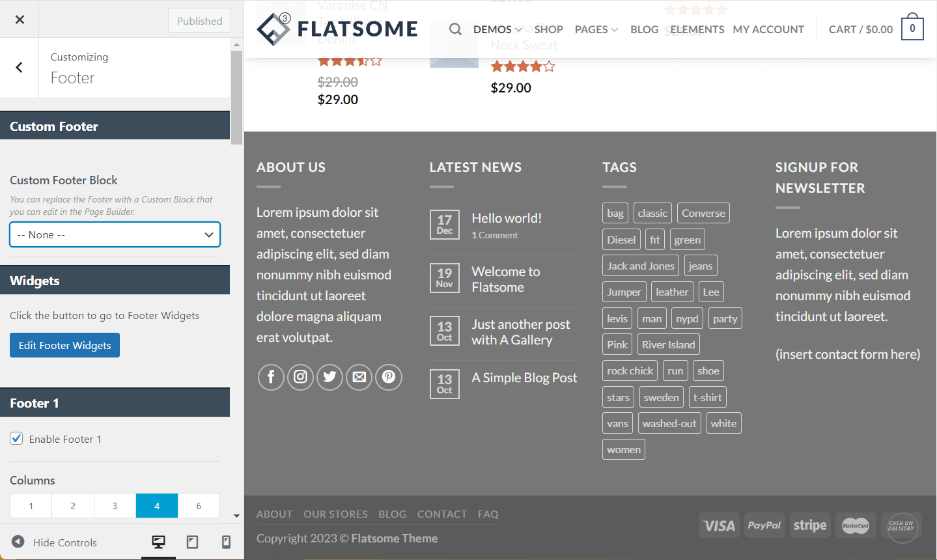Select the Twitter social icon

(x=329, y=377)
